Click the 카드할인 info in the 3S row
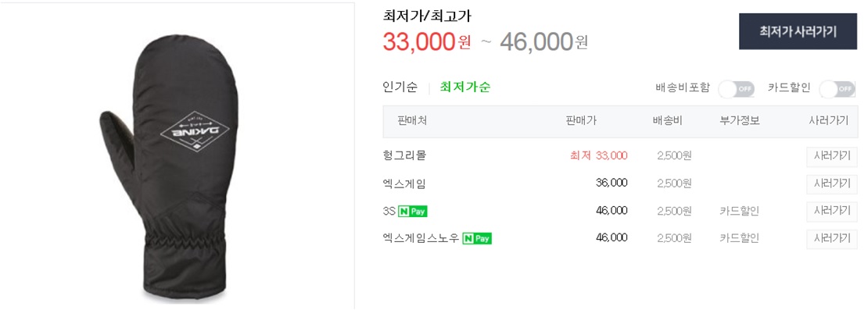This screenshot has height=310, width=868. click(739, 211)
